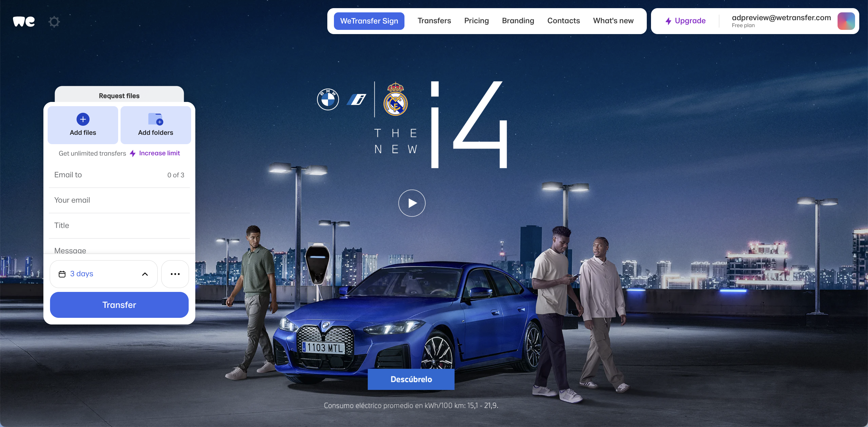Focus the Your email field
Image resolution: width=868 pixels, height=427 pixels.
point(119,200)
